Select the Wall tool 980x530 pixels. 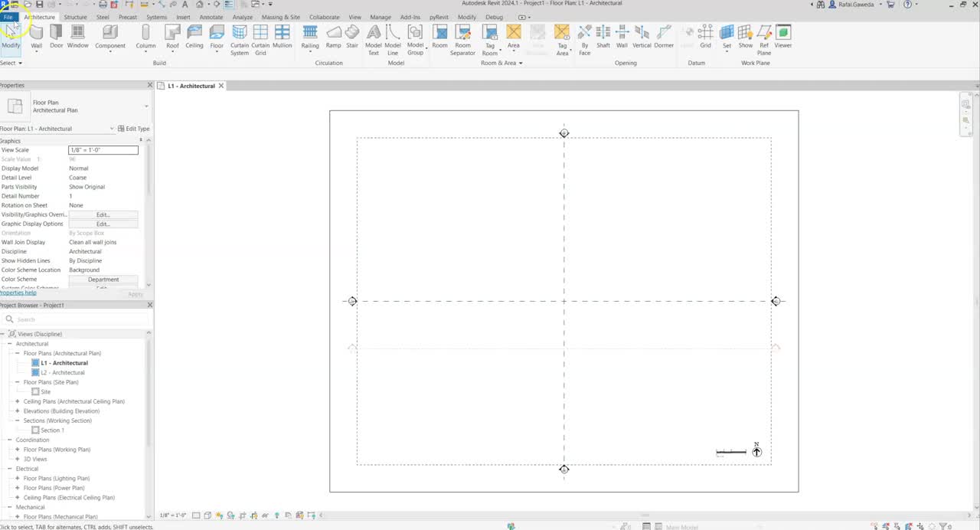tap(36, 37)
